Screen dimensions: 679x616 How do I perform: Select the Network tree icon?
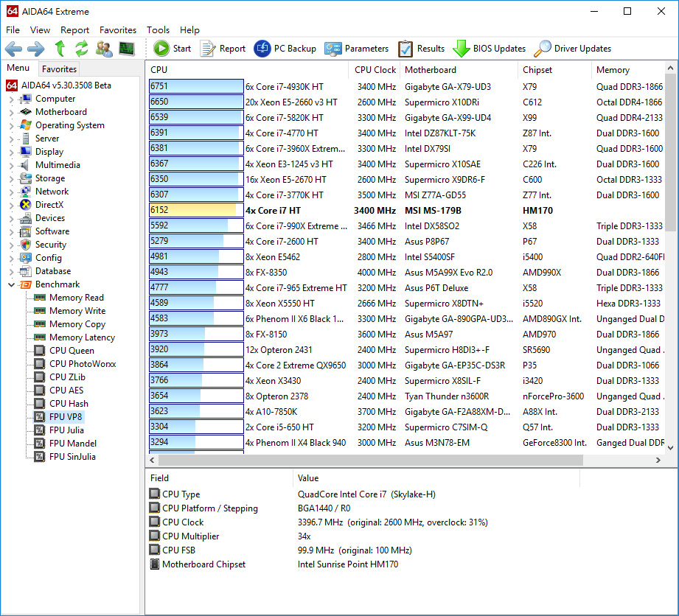click(26, 192)
